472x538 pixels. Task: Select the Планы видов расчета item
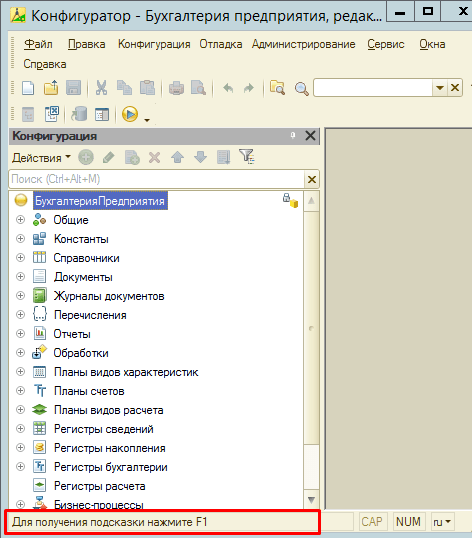coord(108,410)
